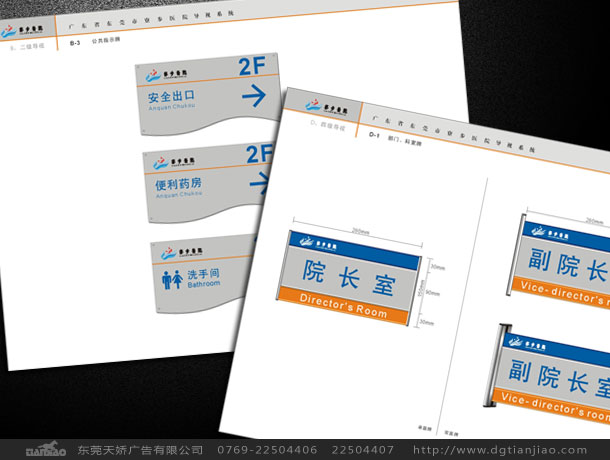Click the 2F label on the 安全出口 sign
The image size is (610, 460).
click(254, 66)
